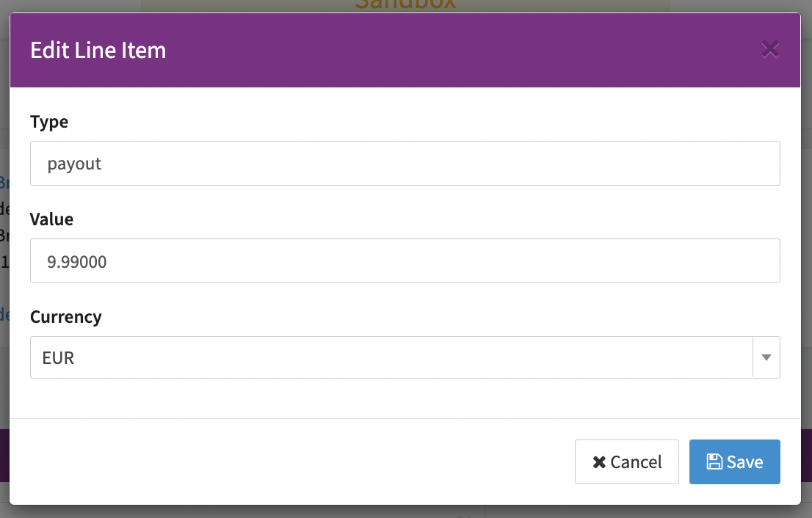Click the 'Cancel' label text
Image resolution: width=812 pixels, height=518 pixels.
pyautogui.click(x=636, y=462)
